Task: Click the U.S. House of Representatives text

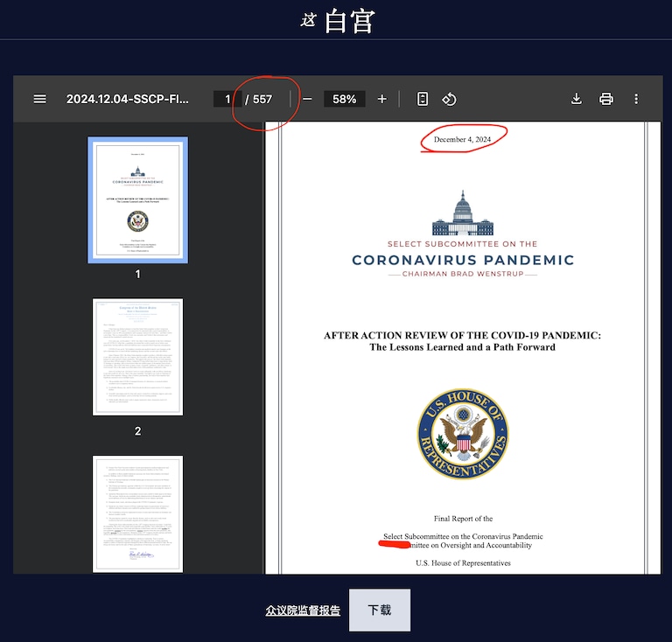Action: pyautogui.click(x=463, y=562)
